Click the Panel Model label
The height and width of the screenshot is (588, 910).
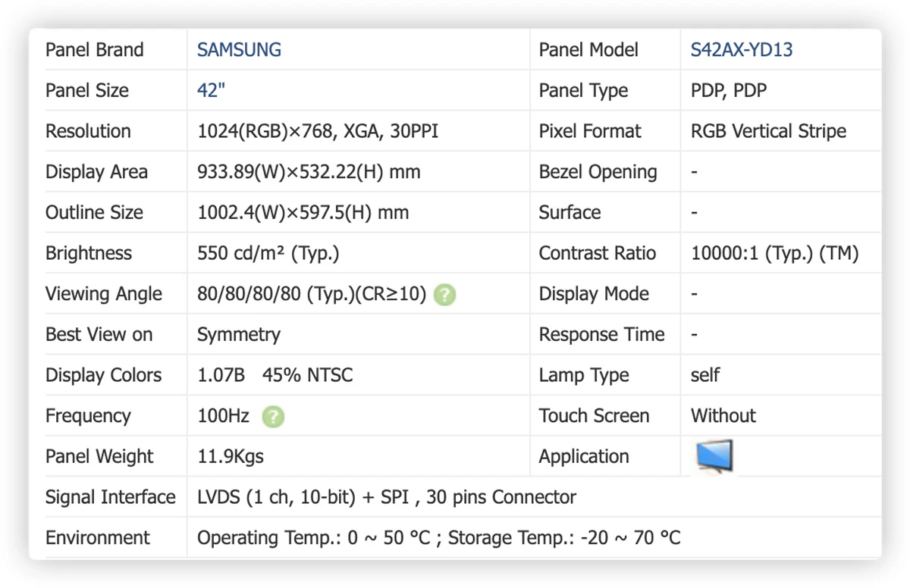(588, 50)
